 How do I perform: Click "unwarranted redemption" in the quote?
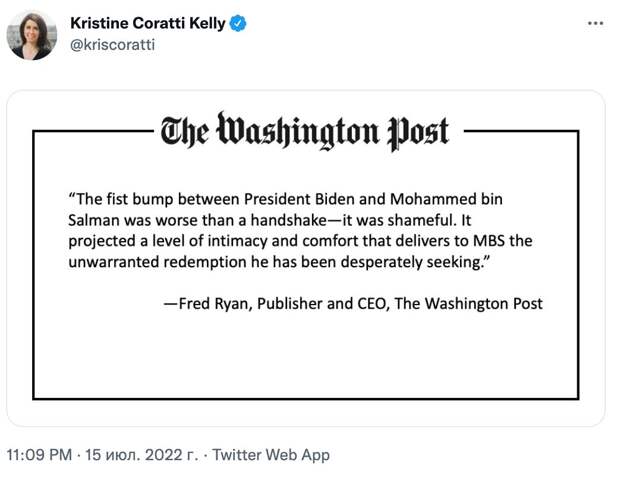pos(149,262)
